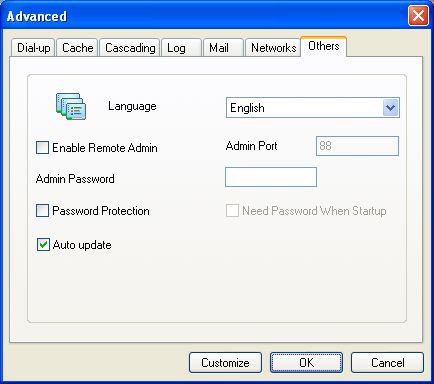Click Need Password When Startup checkbox
434x384 pixels.
tap(232, 211)
